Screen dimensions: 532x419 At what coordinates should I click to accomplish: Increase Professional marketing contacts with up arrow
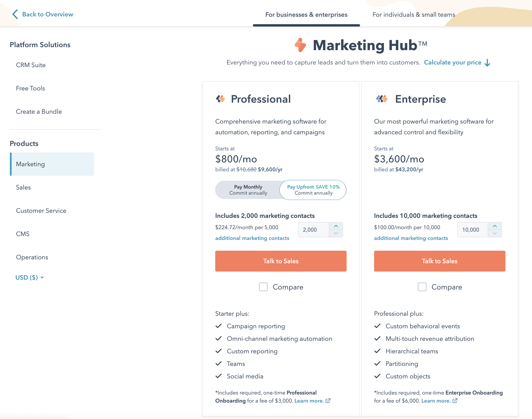336,226
